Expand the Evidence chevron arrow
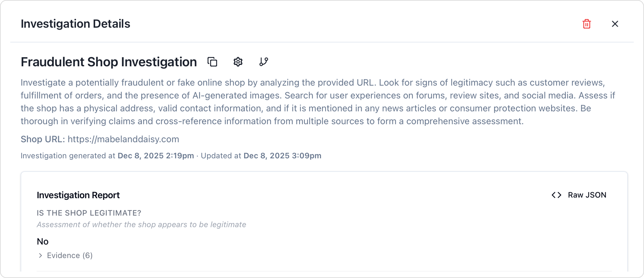The image size is (644, 278). (x=40, y=255)
